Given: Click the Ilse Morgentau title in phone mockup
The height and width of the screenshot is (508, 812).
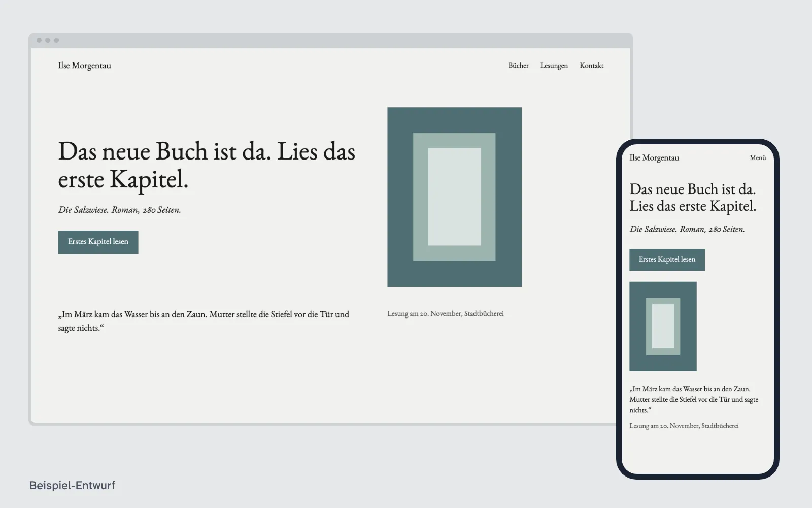Looking at the screenshot, I should pyautogui.click(x=654, y=158).
